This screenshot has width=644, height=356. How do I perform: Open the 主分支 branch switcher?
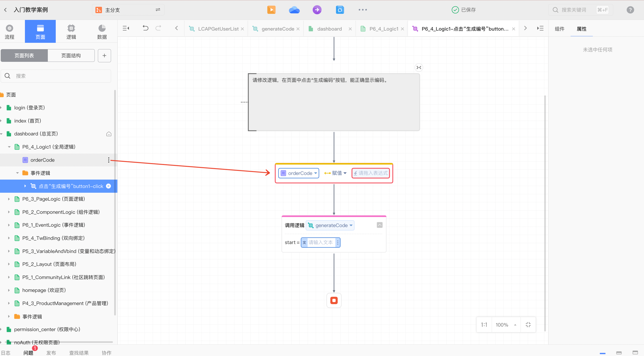[x=128, y=10]
